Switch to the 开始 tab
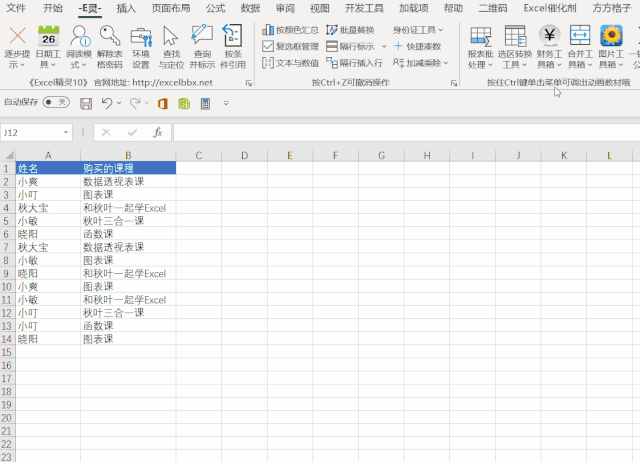Viewport: 640px width, 462px height. tap(53, 8)
